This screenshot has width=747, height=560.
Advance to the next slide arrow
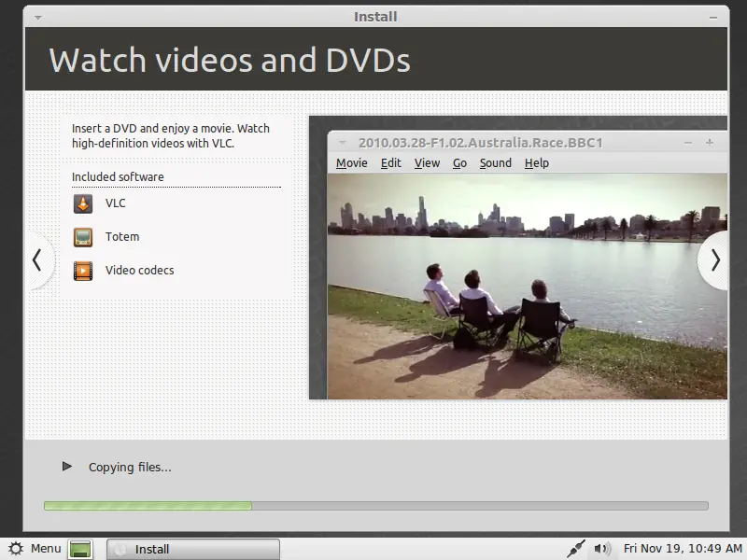(x=715, y=260)
